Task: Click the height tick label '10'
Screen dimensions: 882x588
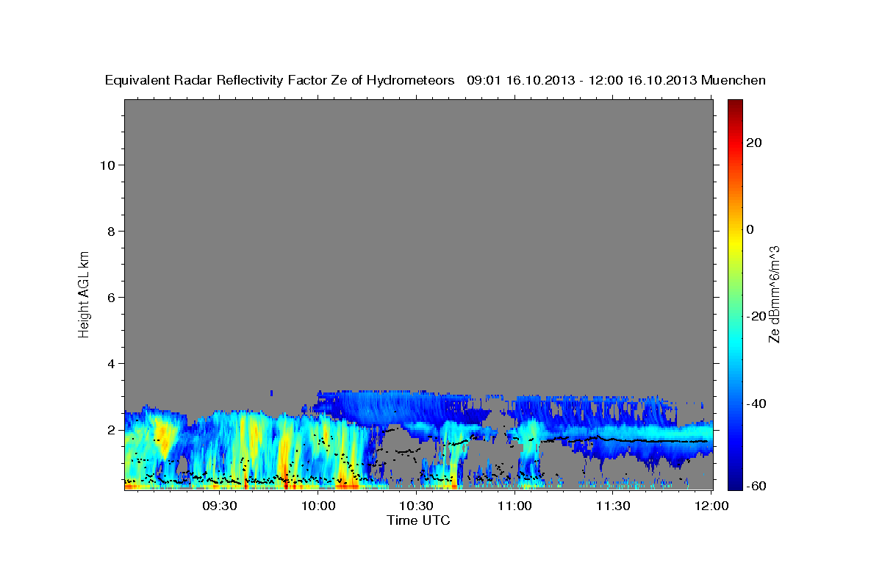Action: tap(108, 165)
